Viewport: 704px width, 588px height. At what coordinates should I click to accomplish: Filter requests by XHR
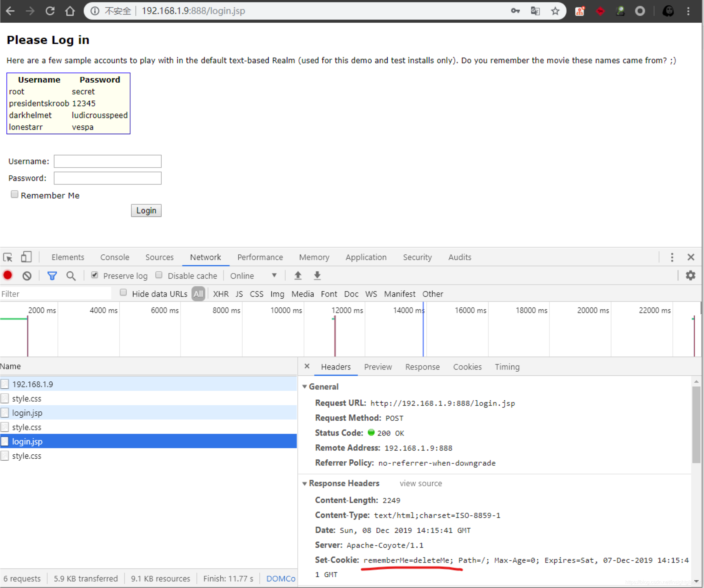click(221, 294)
